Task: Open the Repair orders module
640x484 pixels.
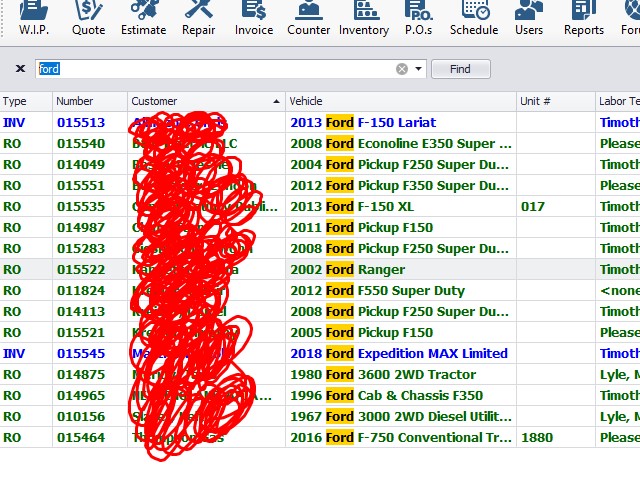Action: pyautogui.click(x=199, y=18)
